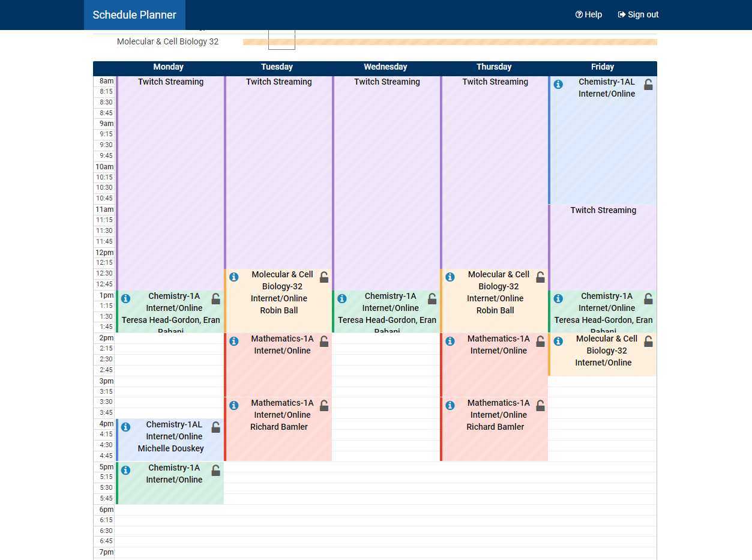View info for Monday's 4pm Chemistry-1AL lab

click(125, 427)
